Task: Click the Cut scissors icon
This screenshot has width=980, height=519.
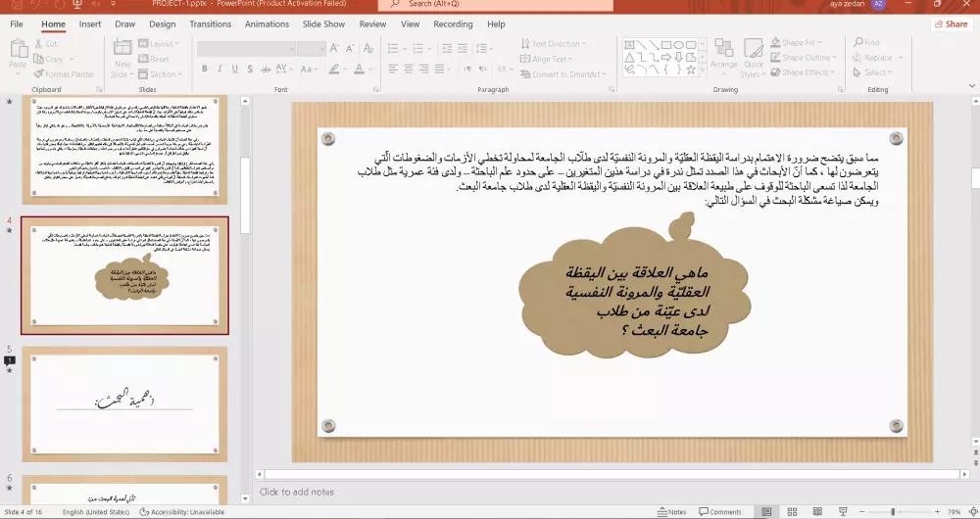Action: click(x=39, y=44)
